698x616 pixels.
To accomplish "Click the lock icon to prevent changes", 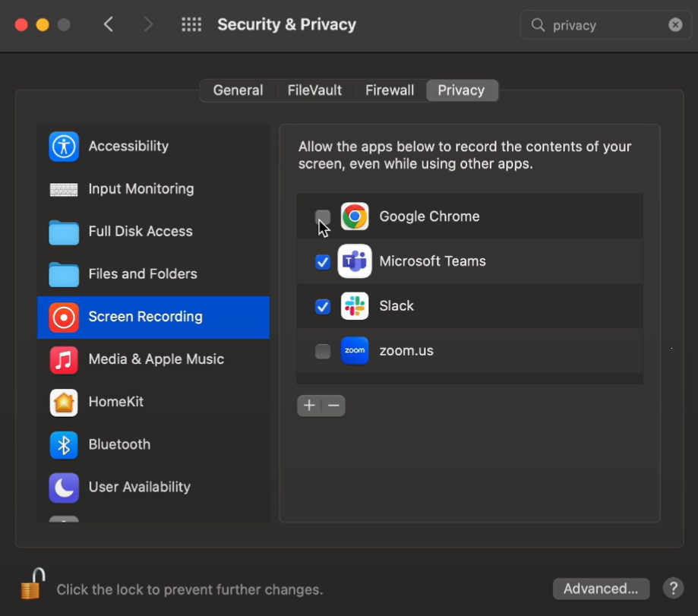I will [32, 583].
